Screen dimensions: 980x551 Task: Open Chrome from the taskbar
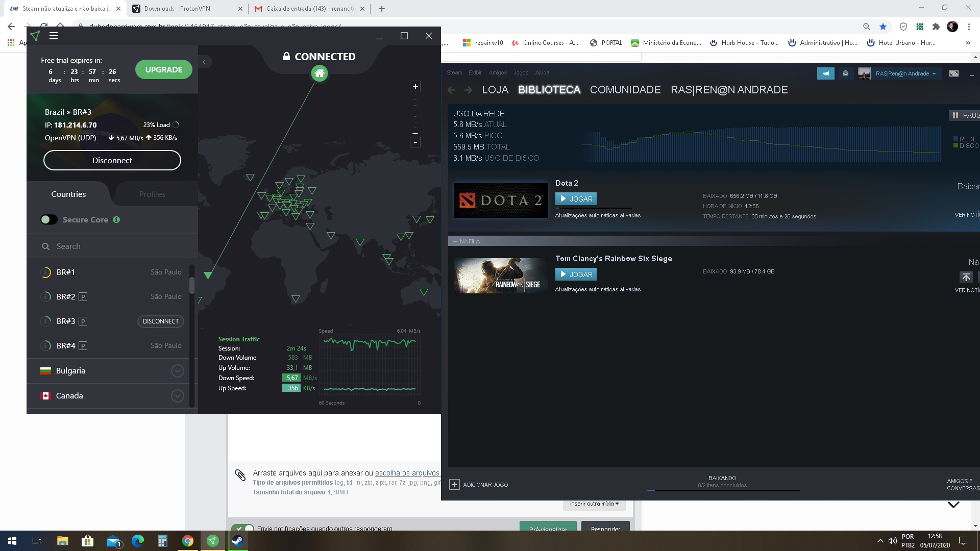tap(188, 541)
